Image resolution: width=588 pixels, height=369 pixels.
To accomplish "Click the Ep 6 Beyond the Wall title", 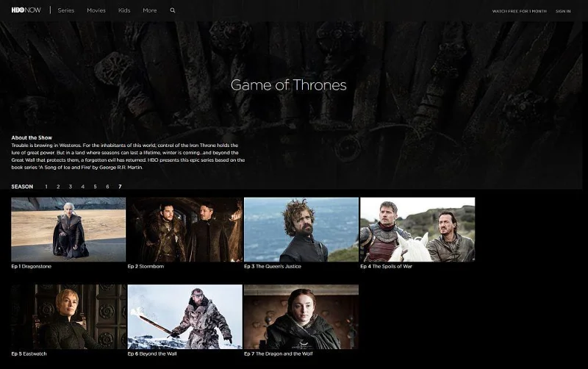I will [x=152, y=354].
